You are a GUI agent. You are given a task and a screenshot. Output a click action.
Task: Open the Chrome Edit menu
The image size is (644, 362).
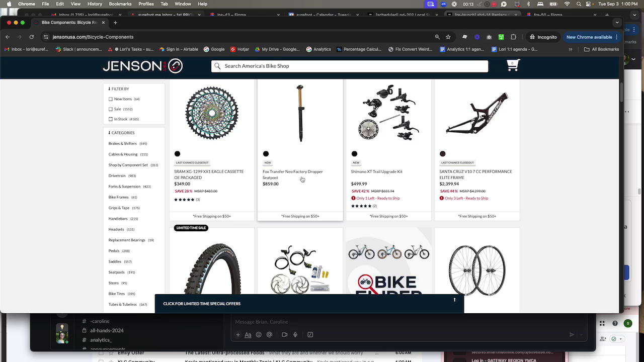pos(60,4)
